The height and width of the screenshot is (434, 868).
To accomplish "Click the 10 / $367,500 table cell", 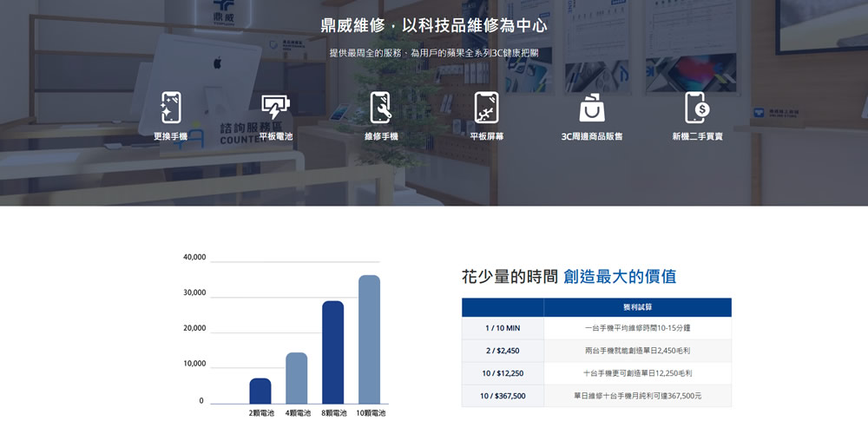I will 503,396.
